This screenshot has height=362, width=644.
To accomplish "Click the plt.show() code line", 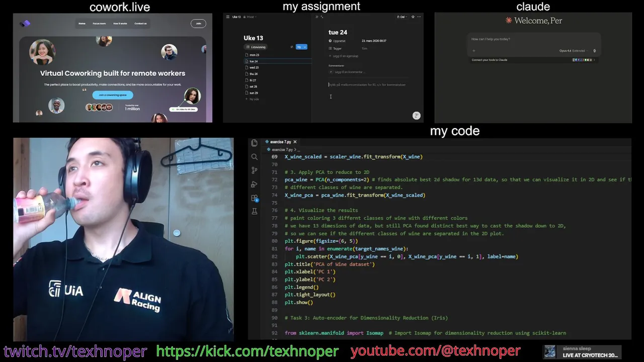I will pos(299,303).
